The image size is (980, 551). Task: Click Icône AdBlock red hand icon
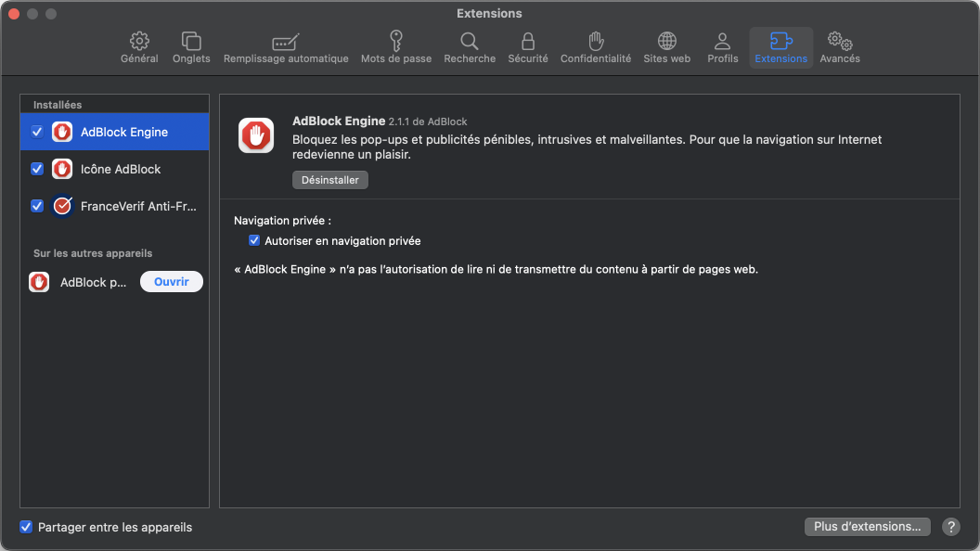pyautogui.click(x=62, y=169)
